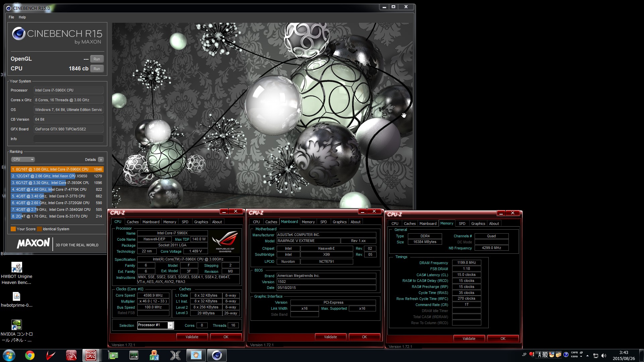The height and width of the screenshot is (362, 644).
Task: Minimize the Memory CPU-Z window
Action: pos(501,213)
